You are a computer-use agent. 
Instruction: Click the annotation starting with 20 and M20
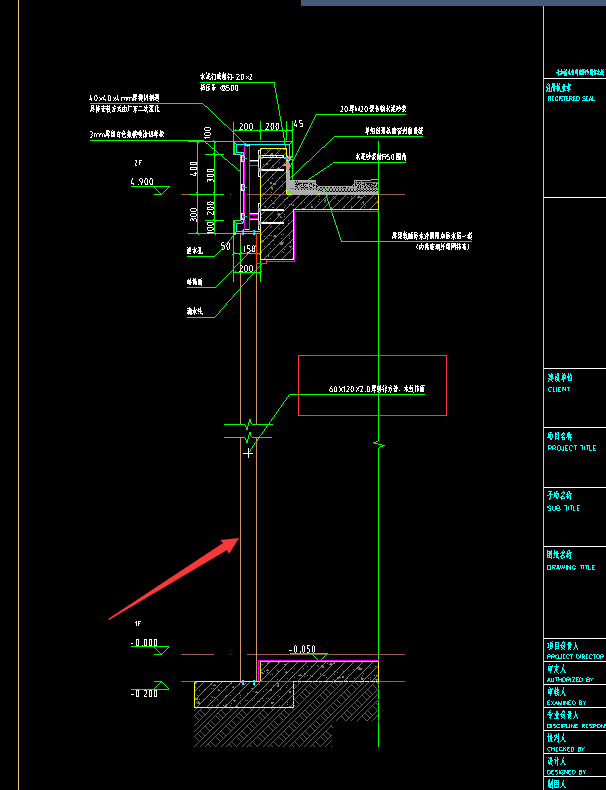coord(373,109)
